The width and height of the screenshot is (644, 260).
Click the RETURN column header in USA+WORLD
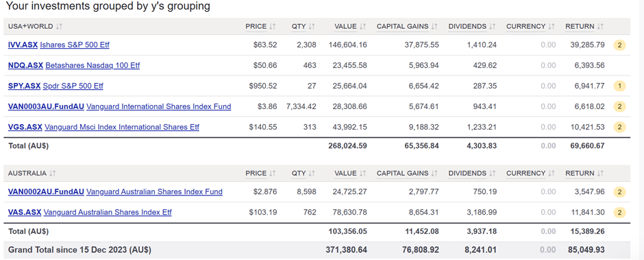click(x=580, y=26)
